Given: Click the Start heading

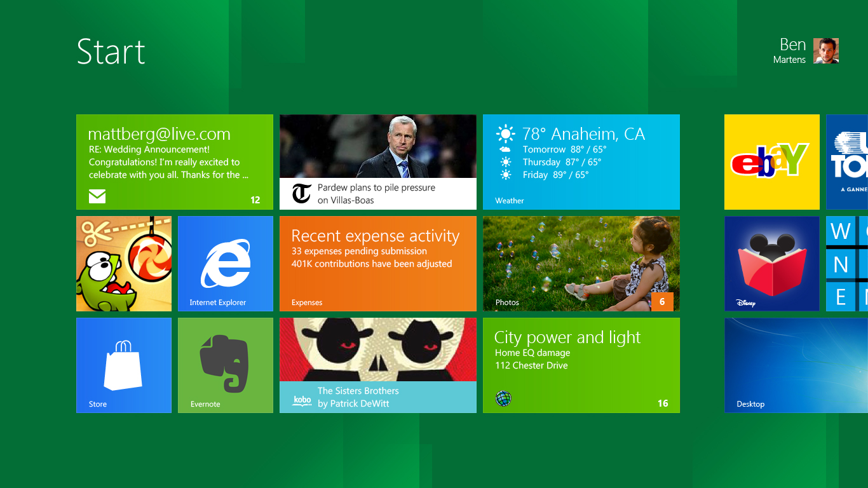Looking at the screenshot, I should [x=111, y=51].
